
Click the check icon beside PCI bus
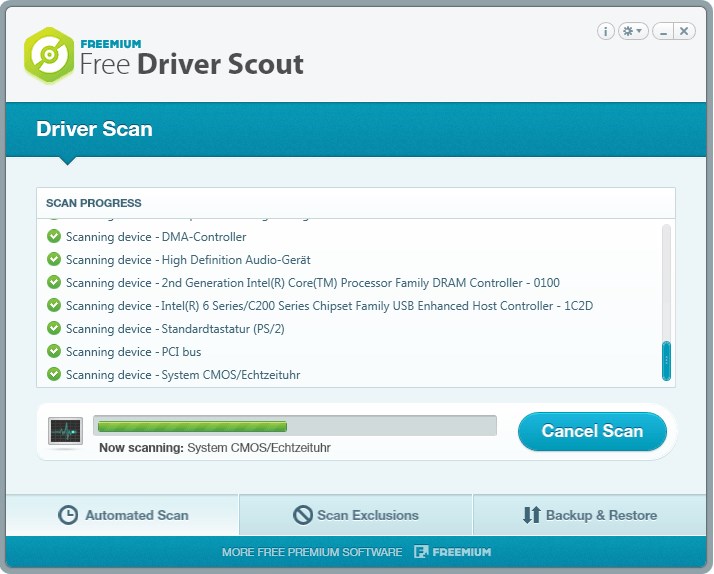pos(54,351)
